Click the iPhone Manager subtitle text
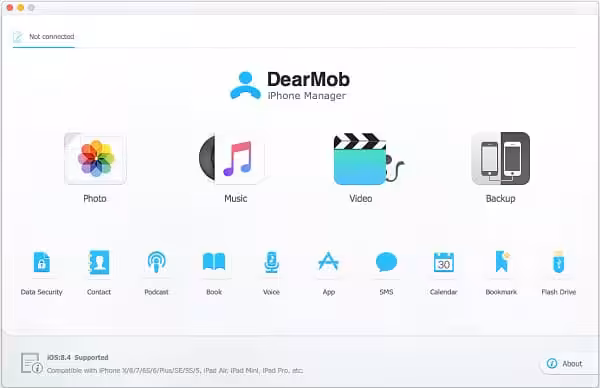Screen dimensions: 600x388 (x=307, y=96)
